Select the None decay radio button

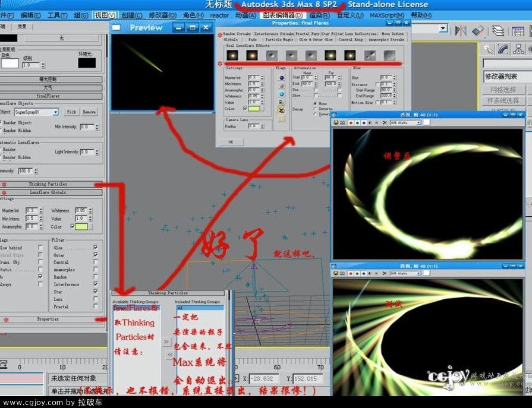coord(315,103)
